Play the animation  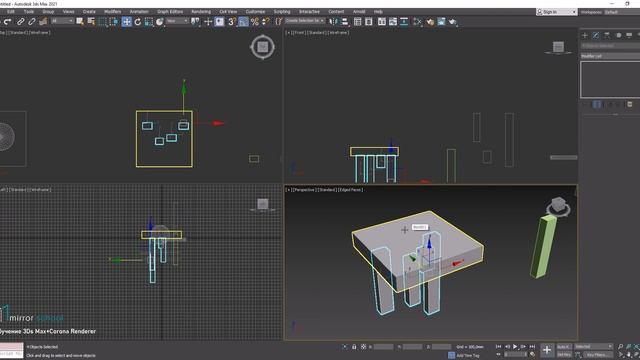pyautogui.click(x=515, y=347)
